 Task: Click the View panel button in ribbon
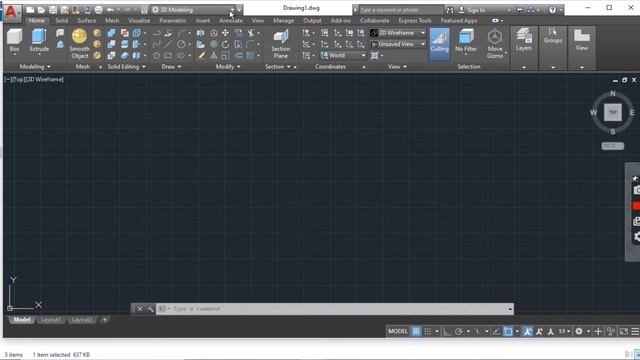tap(582, 40)
